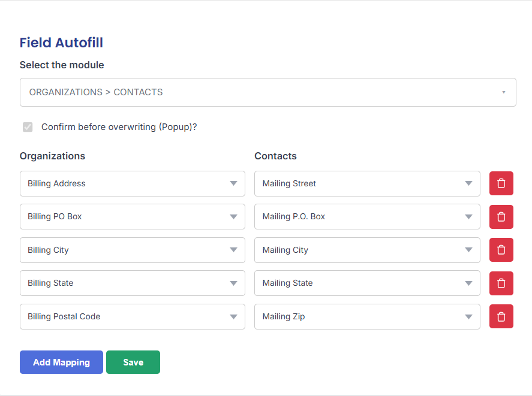Expand the Mailing State dropdown
This screenshot has width=532, height=396.
point(368,283)
